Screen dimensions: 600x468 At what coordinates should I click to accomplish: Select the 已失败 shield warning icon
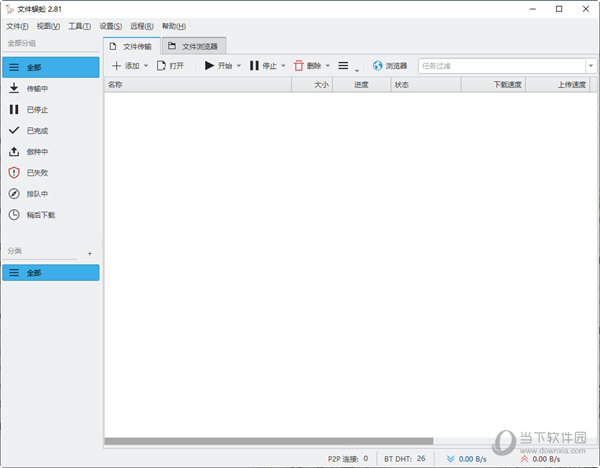tap(14, 173)
